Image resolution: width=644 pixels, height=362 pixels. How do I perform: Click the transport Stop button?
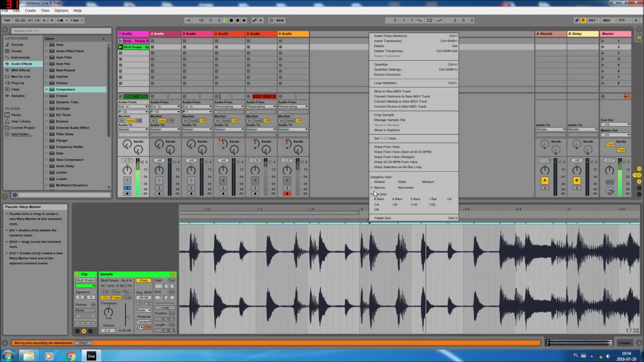231,21
